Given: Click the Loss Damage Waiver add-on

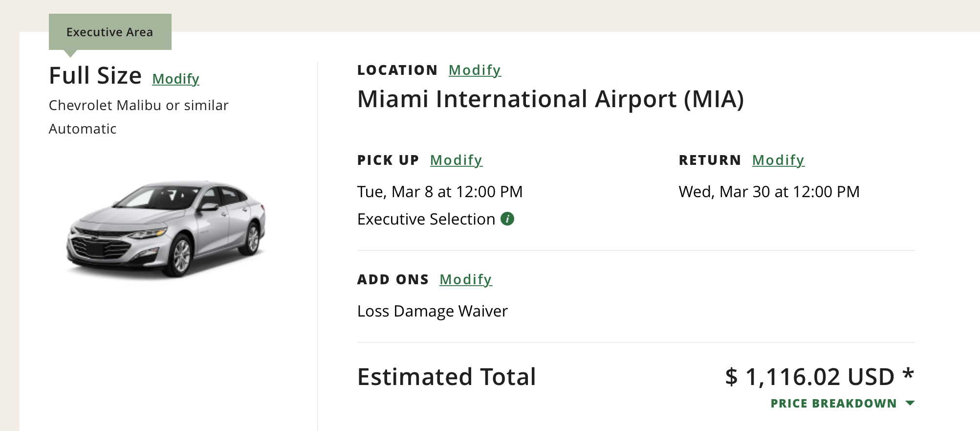Looking at the screenshot, I should 433,311.
